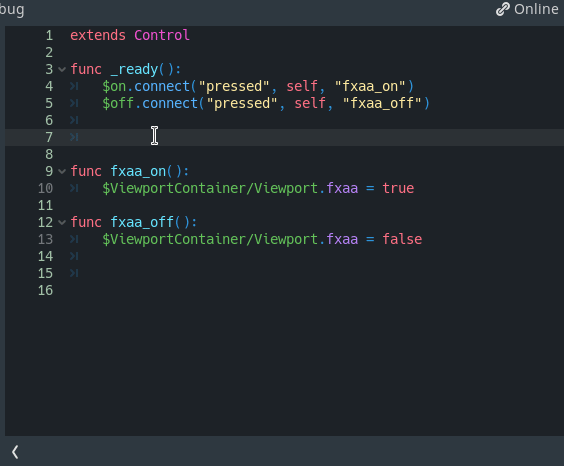Click the 'extends' keyword on line 1
The width and height of the screenshot is (564, 466).
click(x=98, y=35)
